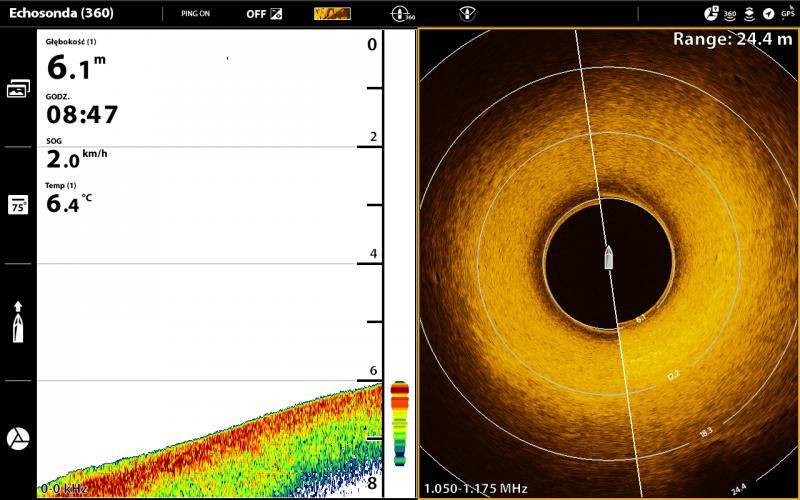This screenshot has height=500, width=800.
Task: Select the amber sonar palette thumbnail in top bar
Action: pyautogui.click(x=332, y=14)
